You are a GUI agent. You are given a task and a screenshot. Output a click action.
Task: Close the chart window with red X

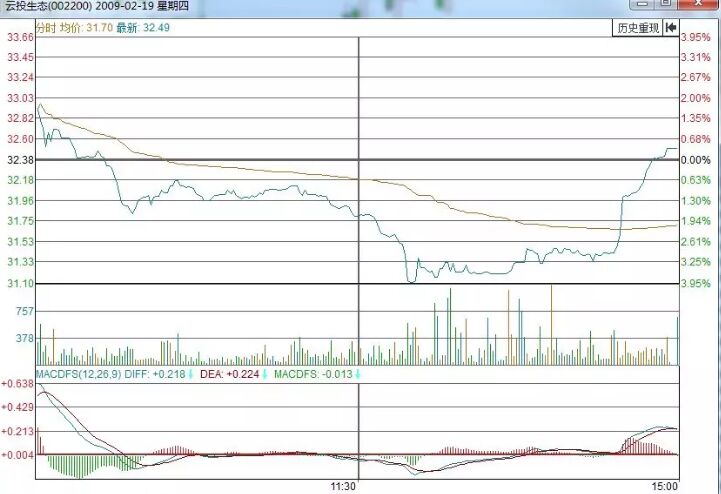699,5
